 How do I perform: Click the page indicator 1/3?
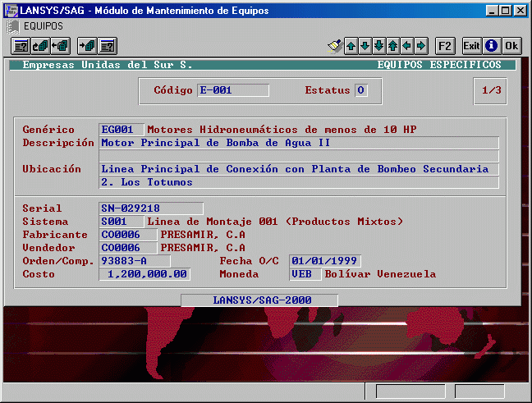tap(491, 90)
